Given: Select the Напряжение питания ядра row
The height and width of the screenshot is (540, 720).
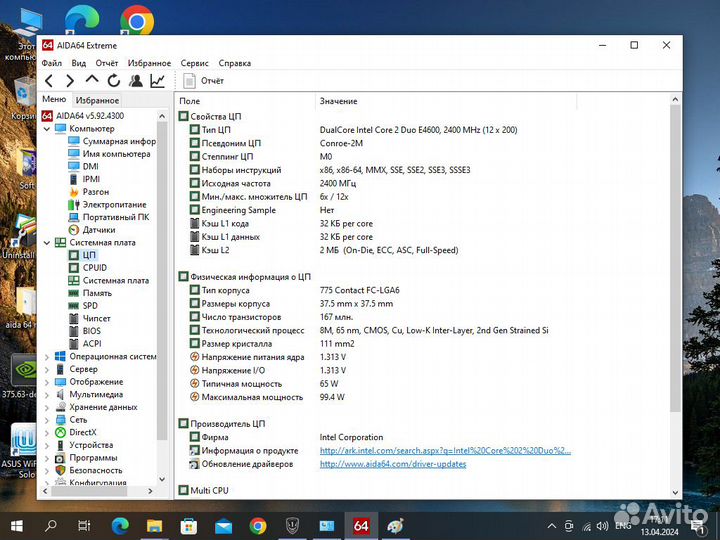Looking at the screenshot, I should point(268,357).
